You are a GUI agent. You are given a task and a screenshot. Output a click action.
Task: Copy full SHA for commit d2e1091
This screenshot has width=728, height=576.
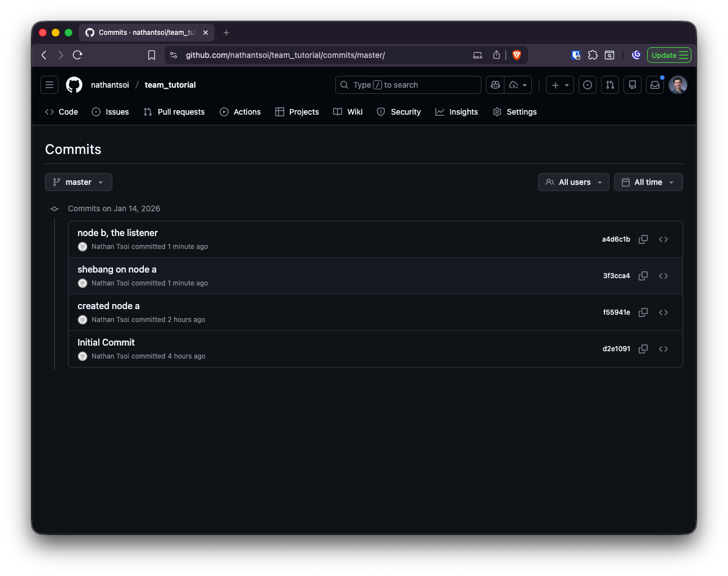tap(643, 349)
